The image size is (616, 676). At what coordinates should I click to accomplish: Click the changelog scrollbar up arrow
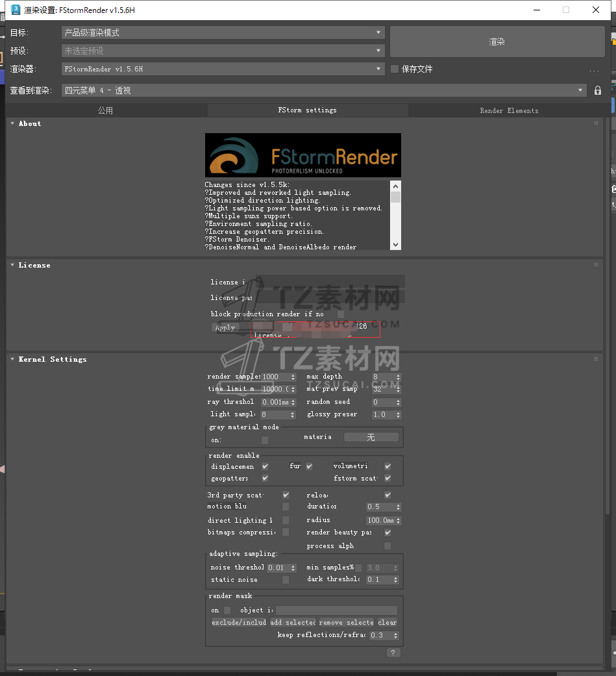396,186
